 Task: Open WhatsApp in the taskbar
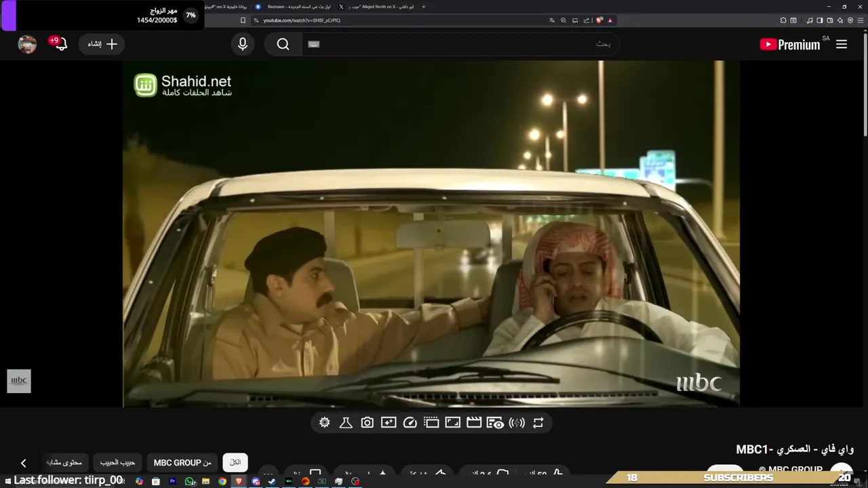click(x=190, y=481)
